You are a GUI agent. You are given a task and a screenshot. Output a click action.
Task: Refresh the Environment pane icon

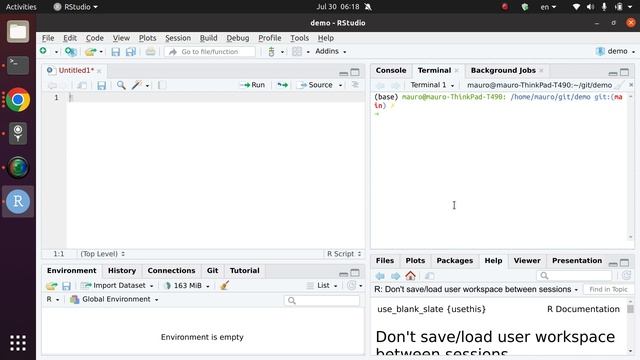click(x=351, y=285)
